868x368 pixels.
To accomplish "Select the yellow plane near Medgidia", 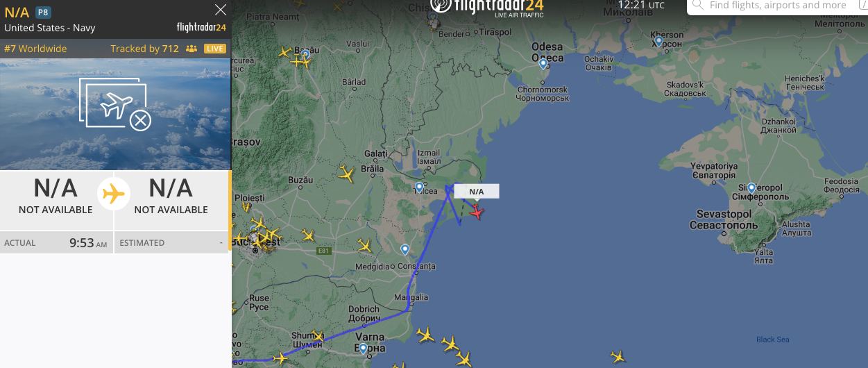I will pos(364,245).
